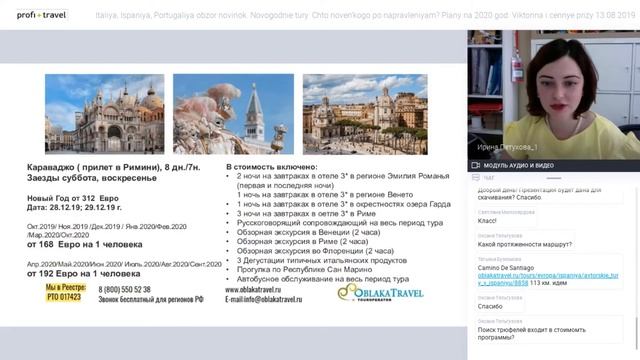Click the webinar title text in header
640x360 pixels.
[x=365, y=15]
